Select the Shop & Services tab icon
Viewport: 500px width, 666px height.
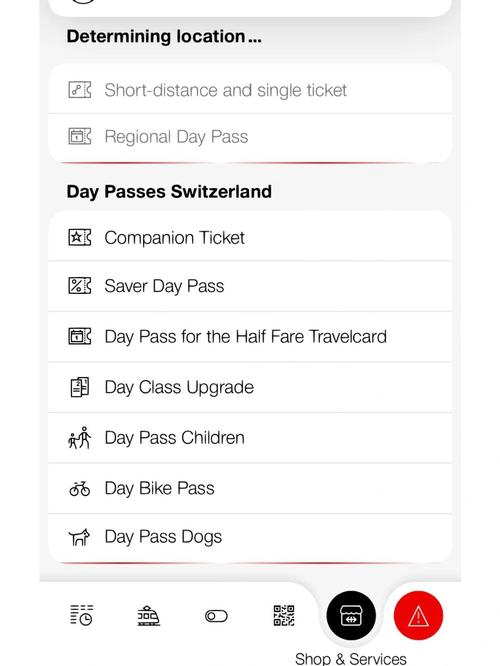(x=351, y=615)
